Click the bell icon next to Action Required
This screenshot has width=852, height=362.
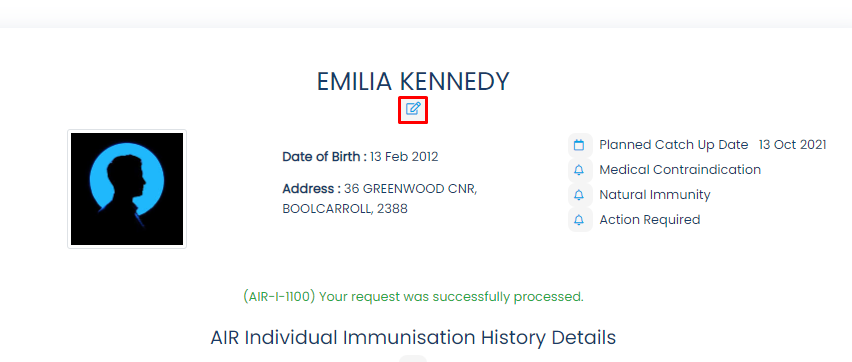(x=579, y=220)
